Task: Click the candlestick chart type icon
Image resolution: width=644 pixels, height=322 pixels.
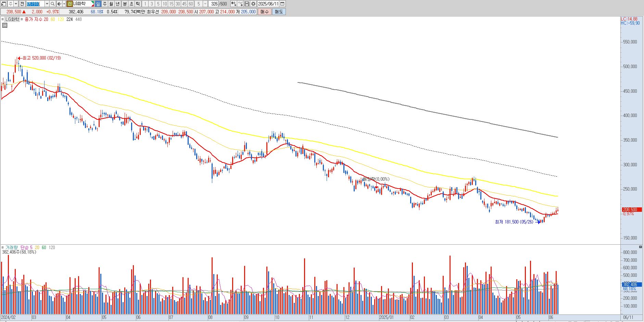Action: (x=233, y=4)
